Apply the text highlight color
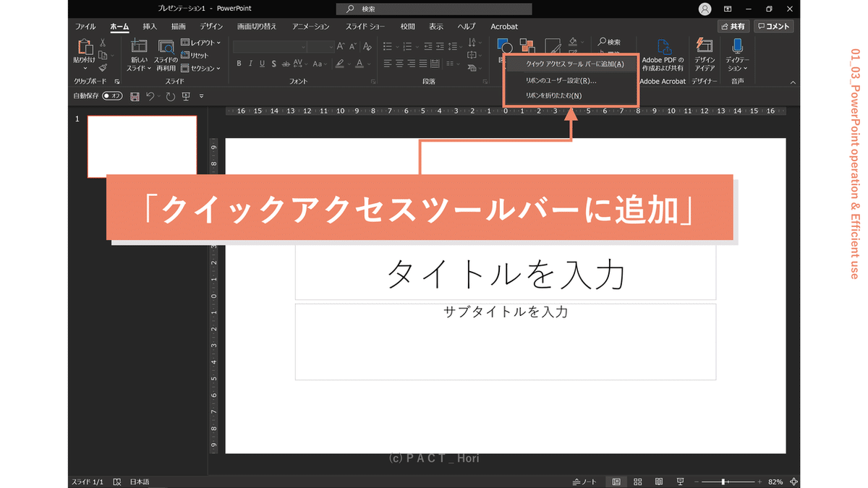868x488 pixels. pyautogui.click(x=339, y=64)
